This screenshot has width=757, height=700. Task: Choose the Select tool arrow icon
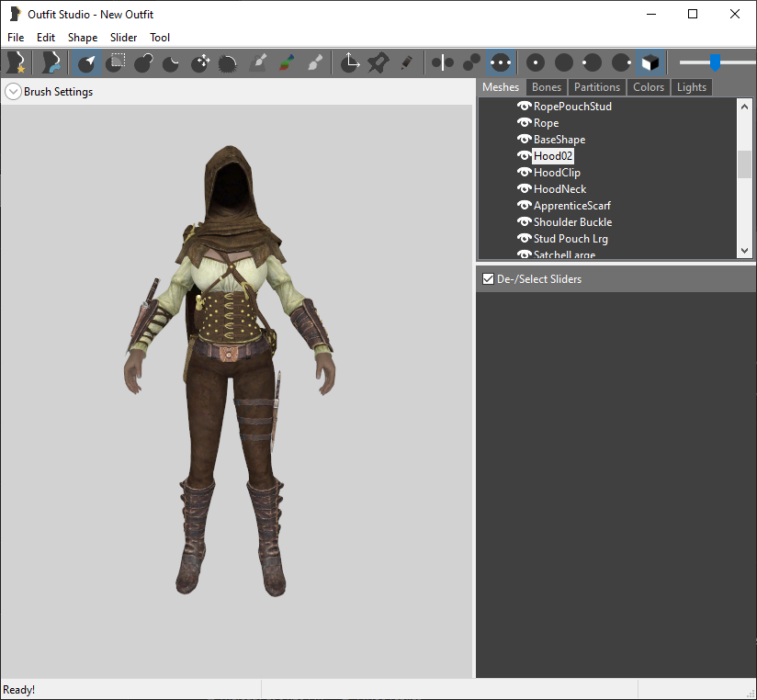click(x=87, y=62)
